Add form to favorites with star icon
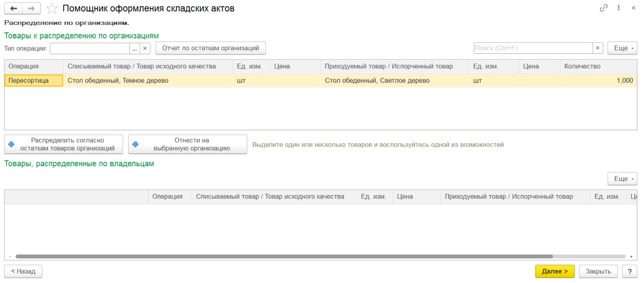The width and height of the screenshot is (644, 283). [x=52, y=8]
